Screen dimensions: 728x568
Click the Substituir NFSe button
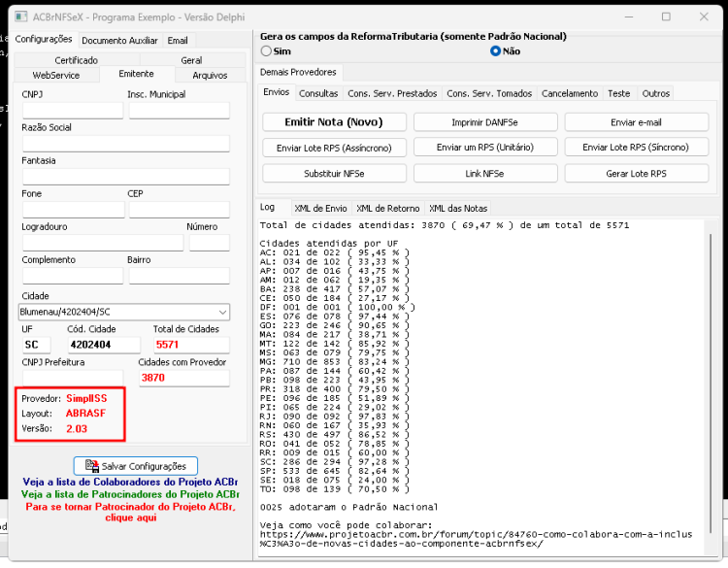click(x=334, y=173)
